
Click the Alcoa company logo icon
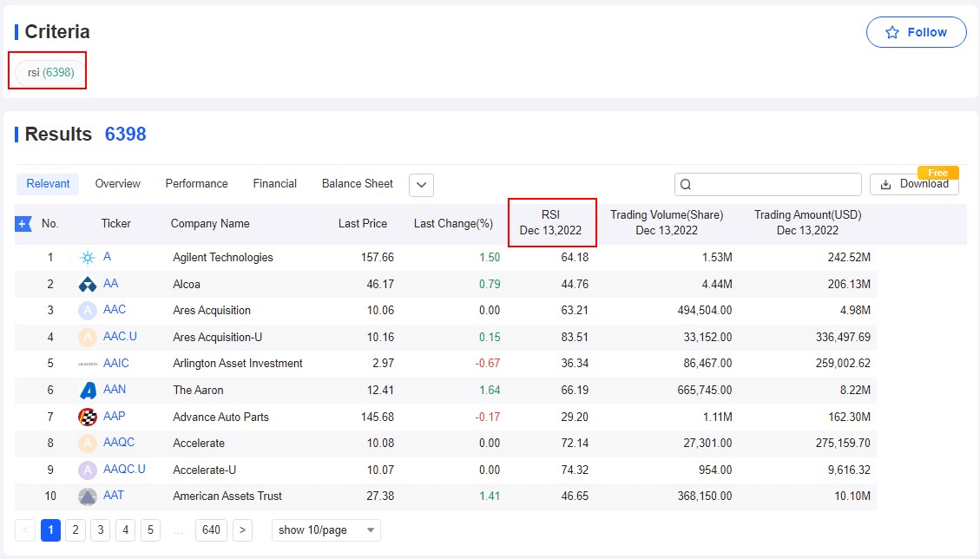click(x=87, y=284)
